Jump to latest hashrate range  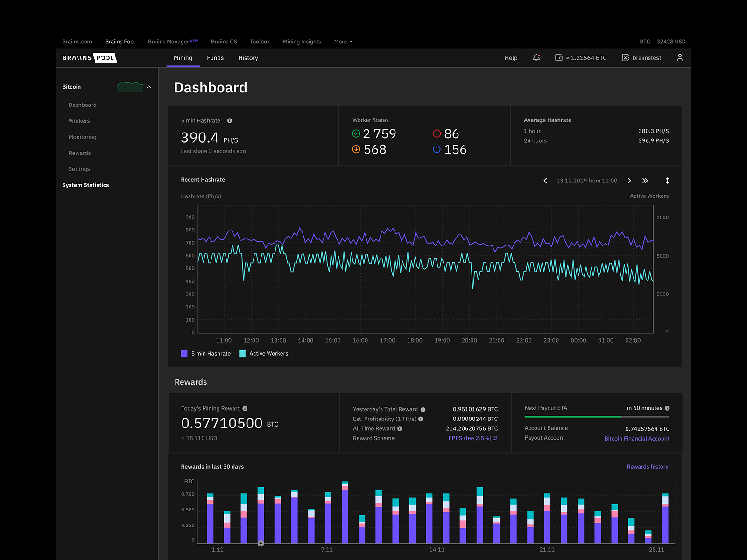(645, 181)
